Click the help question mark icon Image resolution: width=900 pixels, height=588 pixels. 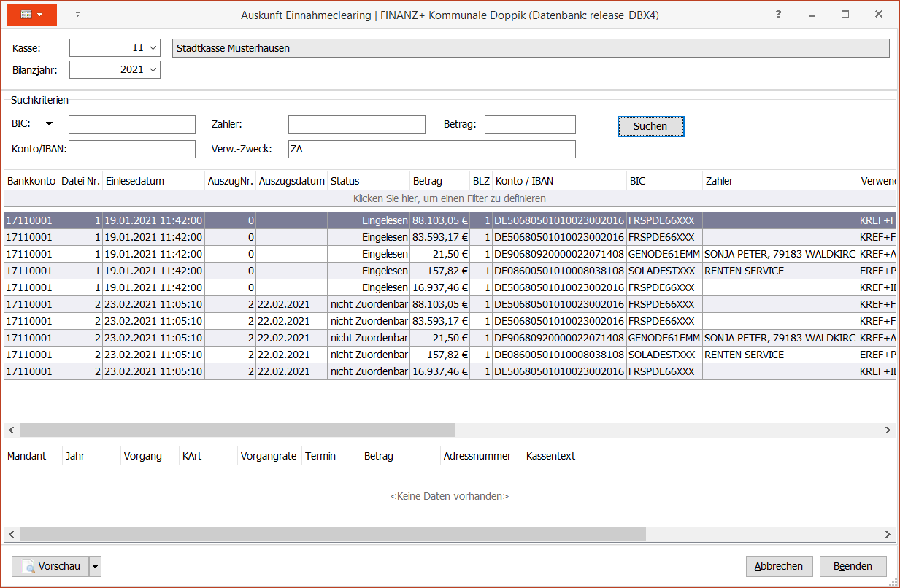(779, 14)
